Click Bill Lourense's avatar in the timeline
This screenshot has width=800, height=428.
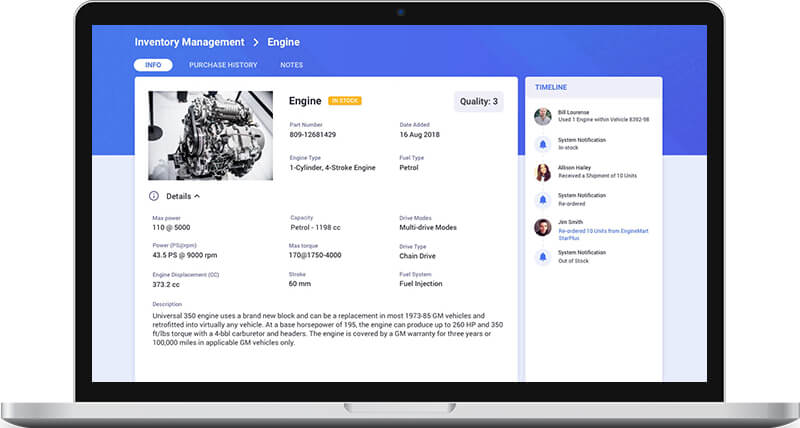pyautogui.click(x=543, y=116)
